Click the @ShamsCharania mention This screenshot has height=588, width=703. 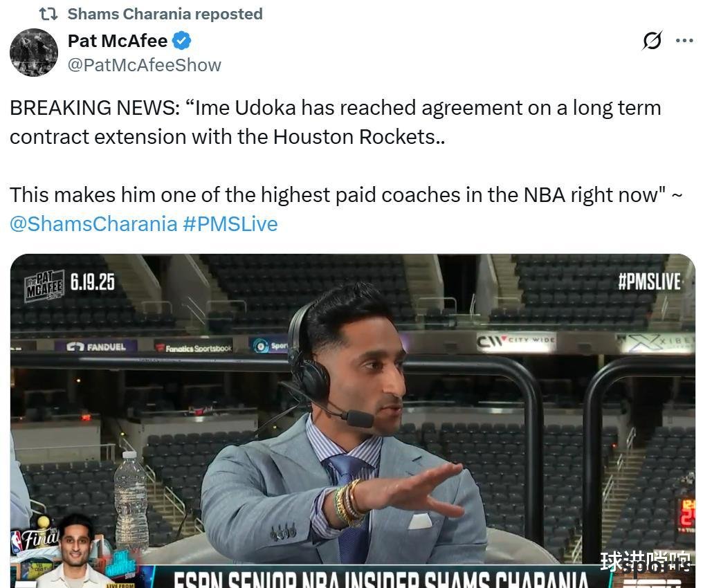coord(93,223)
